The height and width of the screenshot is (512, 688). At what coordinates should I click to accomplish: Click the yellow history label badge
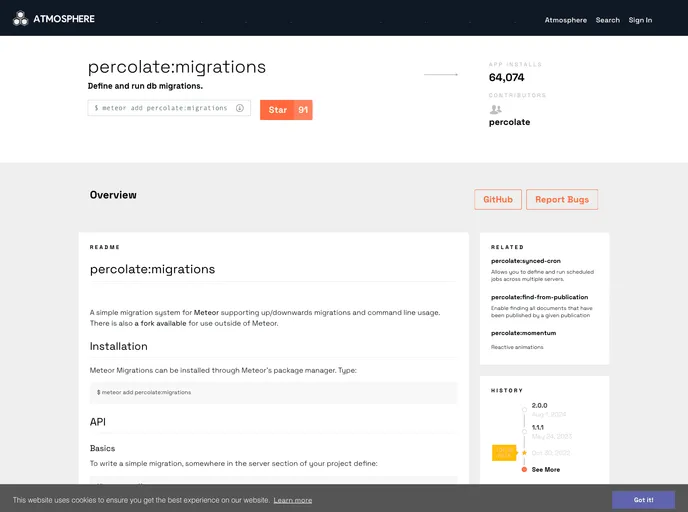[x=504, y=453]
